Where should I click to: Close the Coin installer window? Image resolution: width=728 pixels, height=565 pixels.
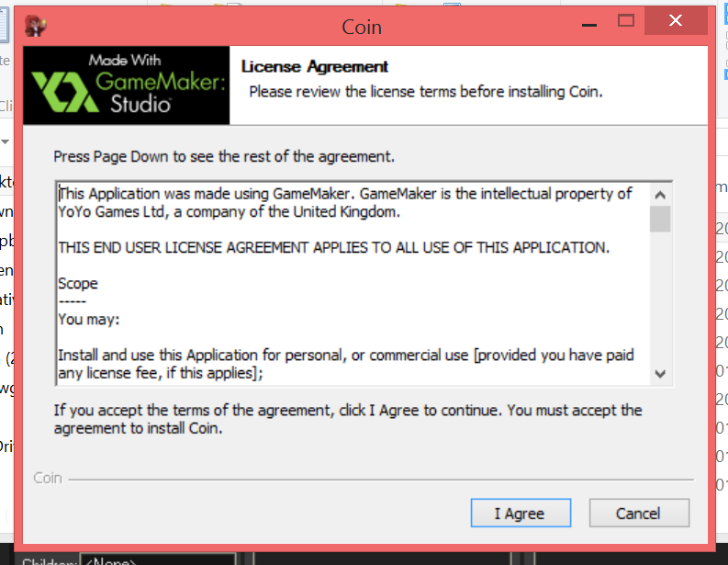pos(676,21)
